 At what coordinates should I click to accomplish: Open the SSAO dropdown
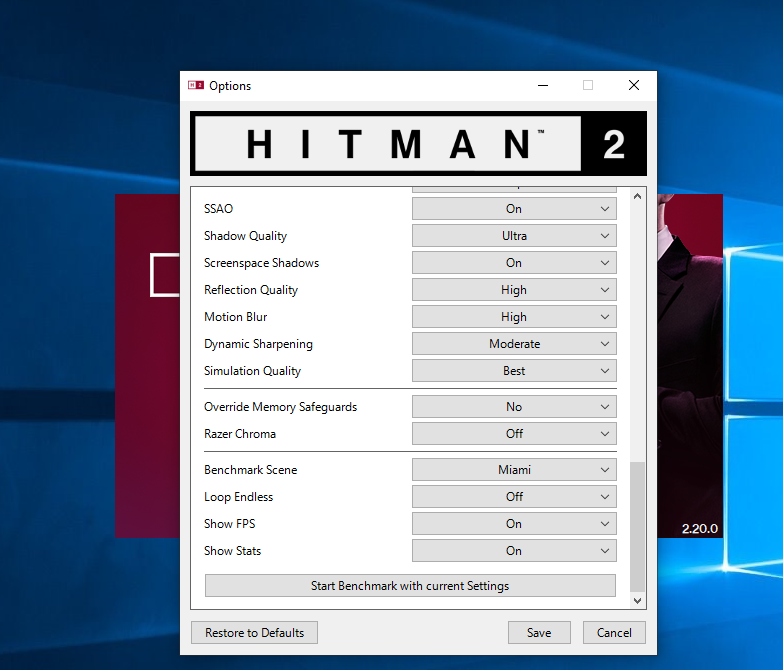click(514, 209)
